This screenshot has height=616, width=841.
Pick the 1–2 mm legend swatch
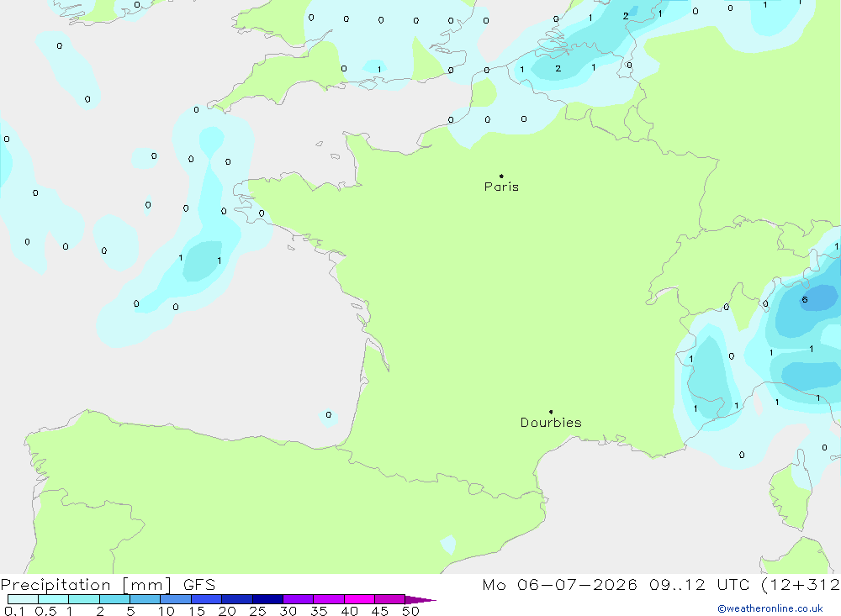tap(84, 599)
